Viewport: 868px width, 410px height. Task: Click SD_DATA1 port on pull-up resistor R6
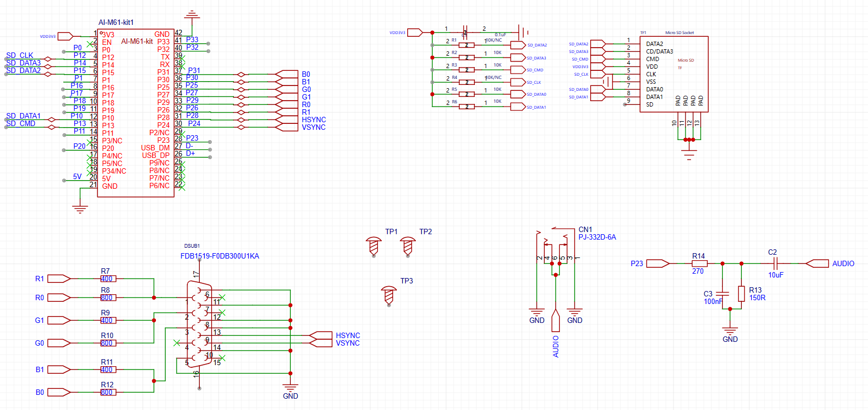point(518,107)
